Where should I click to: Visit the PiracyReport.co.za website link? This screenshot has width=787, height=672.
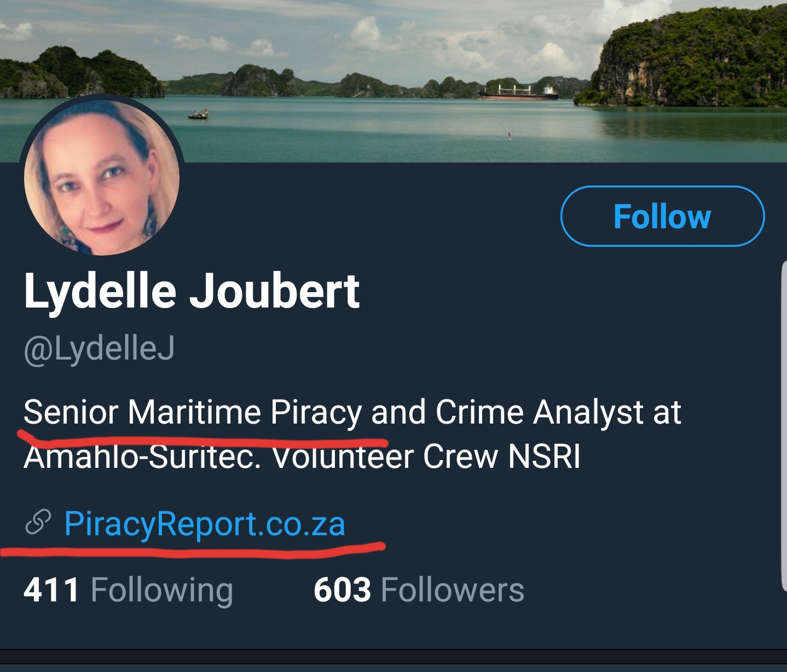pos(205,524)
